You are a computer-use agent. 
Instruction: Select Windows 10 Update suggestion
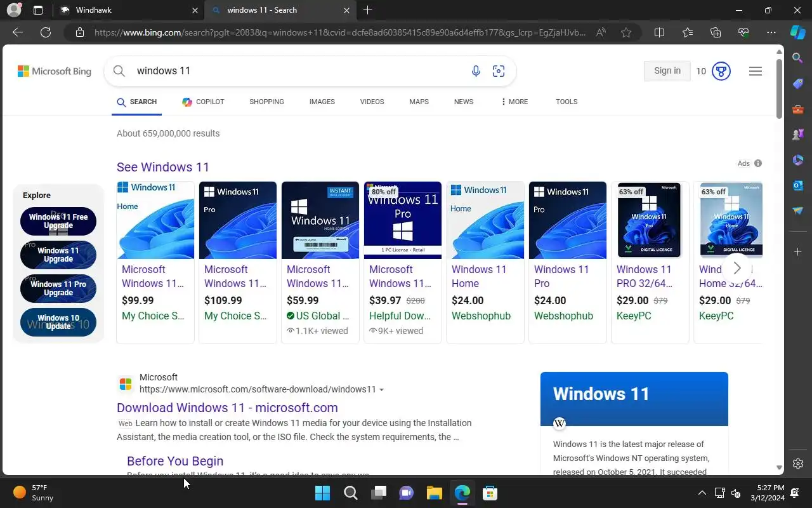click(x=58, y=322)
